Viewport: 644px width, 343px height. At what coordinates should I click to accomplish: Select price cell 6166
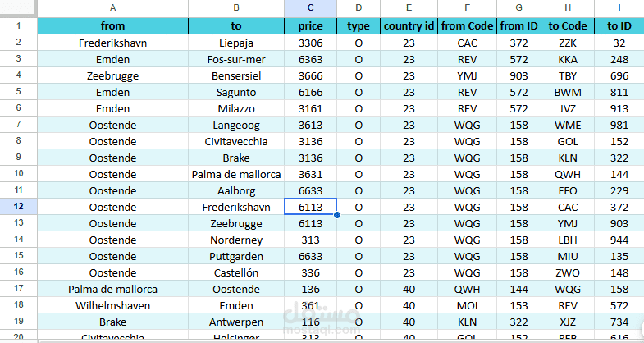[x=310, y=92]
